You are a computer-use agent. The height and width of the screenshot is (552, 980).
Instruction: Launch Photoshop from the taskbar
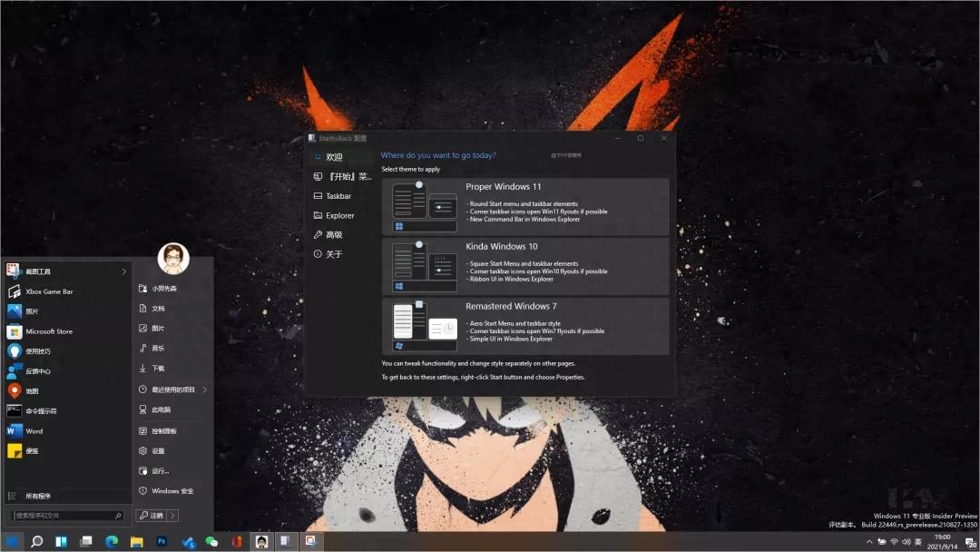[161, 540]
